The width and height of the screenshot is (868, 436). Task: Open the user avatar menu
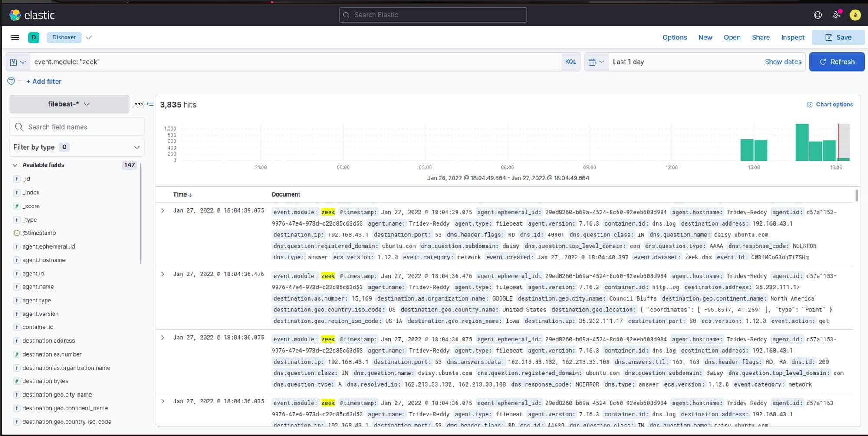(x=855, y=15)
